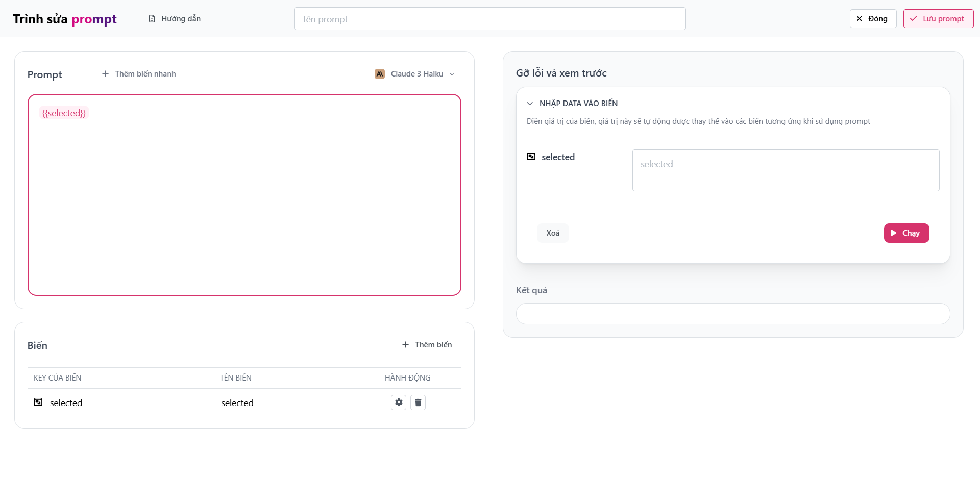
Task: Click the selected variable name in table
Action: pyautogui.click(x=237, y=403)
